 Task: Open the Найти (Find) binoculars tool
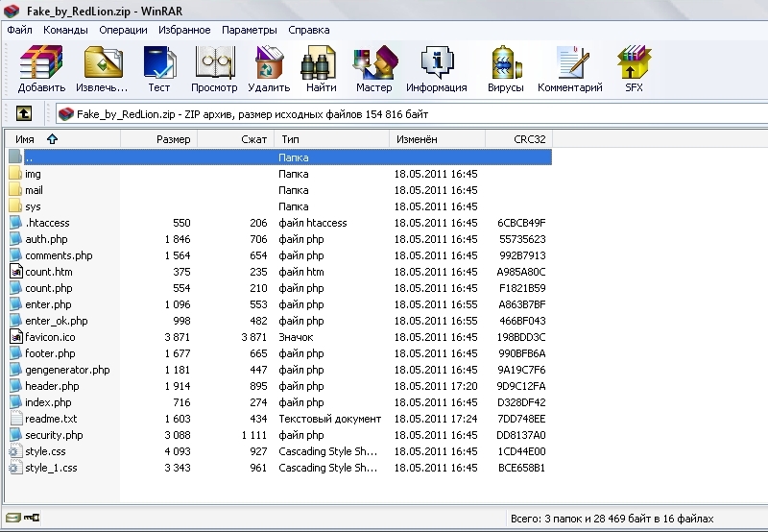coord(319,62)
